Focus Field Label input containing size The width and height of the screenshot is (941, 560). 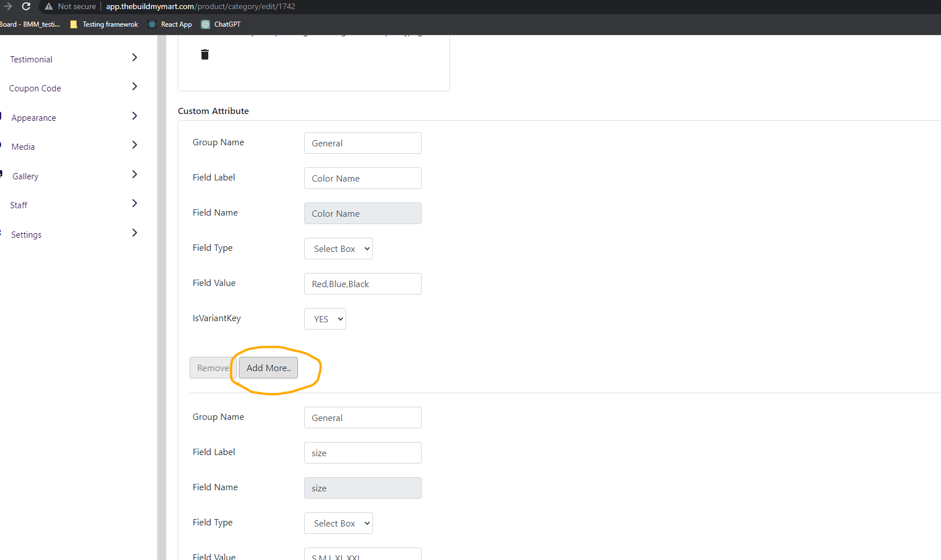coord(363,453)
